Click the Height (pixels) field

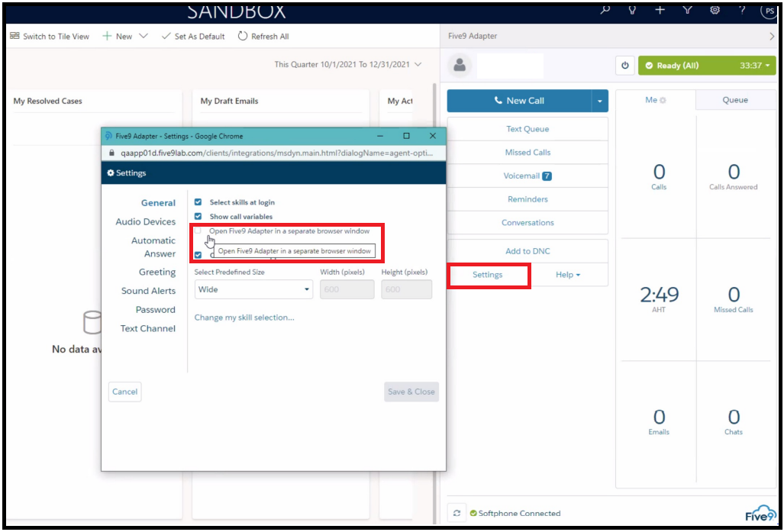pos(406,289)
